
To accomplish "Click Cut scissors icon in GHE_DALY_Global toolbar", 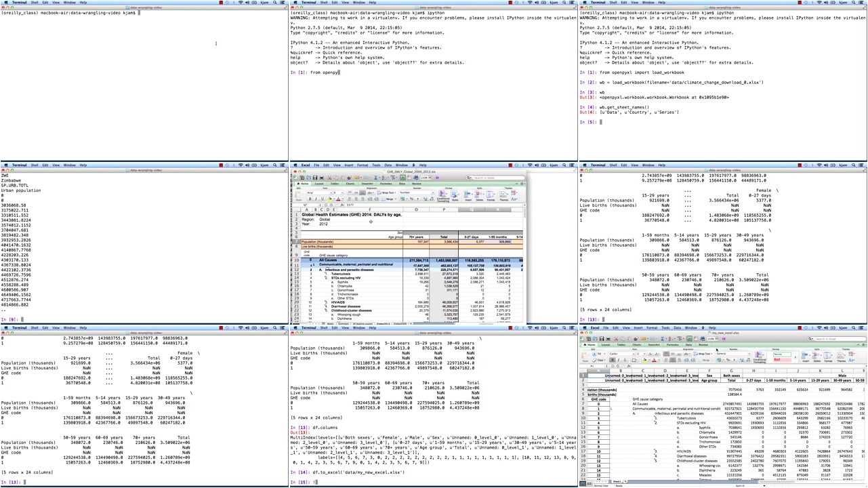I will coord(329,178).
